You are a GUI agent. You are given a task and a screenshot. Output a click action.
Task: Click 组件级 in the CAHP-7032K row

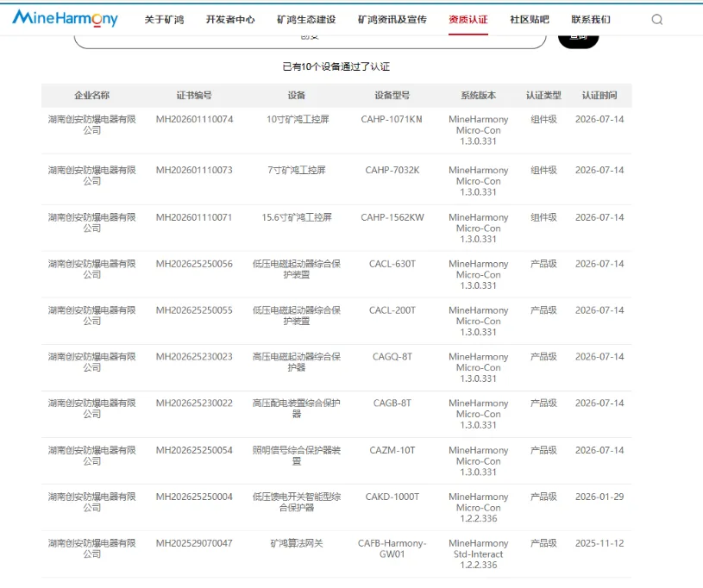point(543,171)
